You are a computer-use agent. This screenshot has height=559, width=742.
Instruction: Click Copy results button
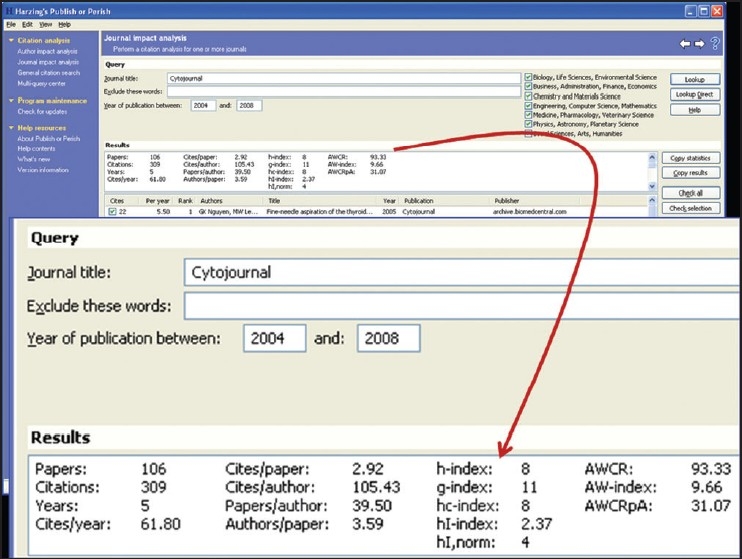tap(690, 173)
